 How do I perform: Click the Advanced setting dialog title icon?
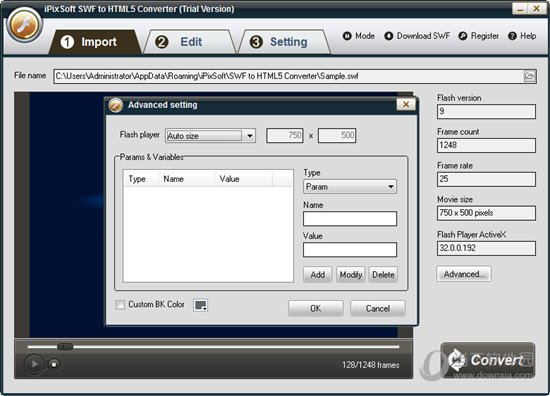pyautogui.click(x=115, y=105)
